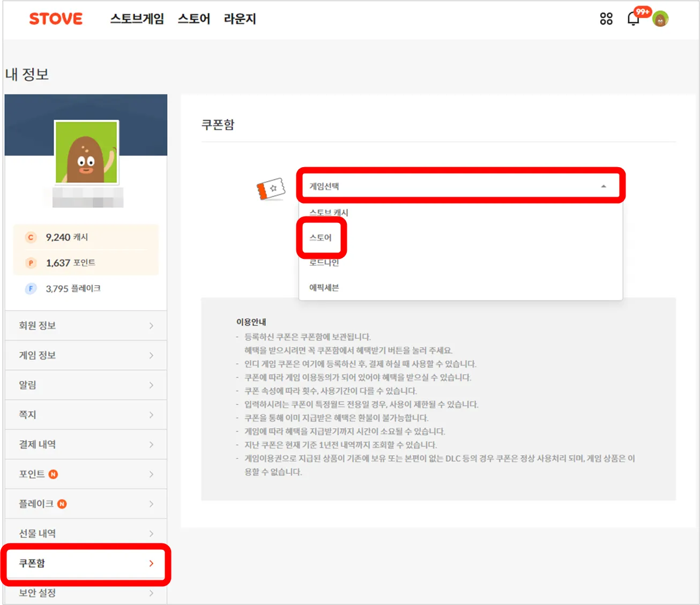Screen dimensions: 700x605
Task: Open 포인트 in the sidebar
Action: [86, 474]
